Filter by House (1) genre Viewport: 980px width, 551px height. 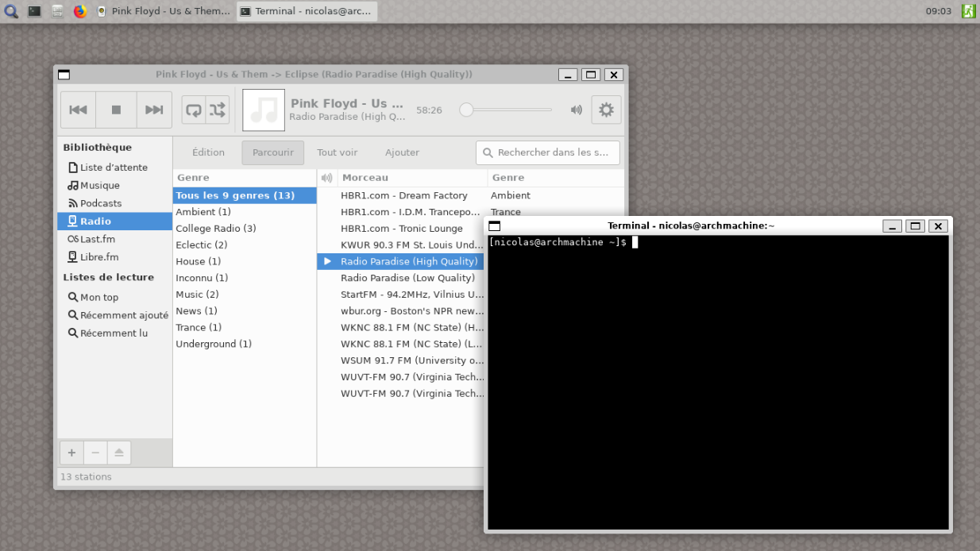point(245,261)
